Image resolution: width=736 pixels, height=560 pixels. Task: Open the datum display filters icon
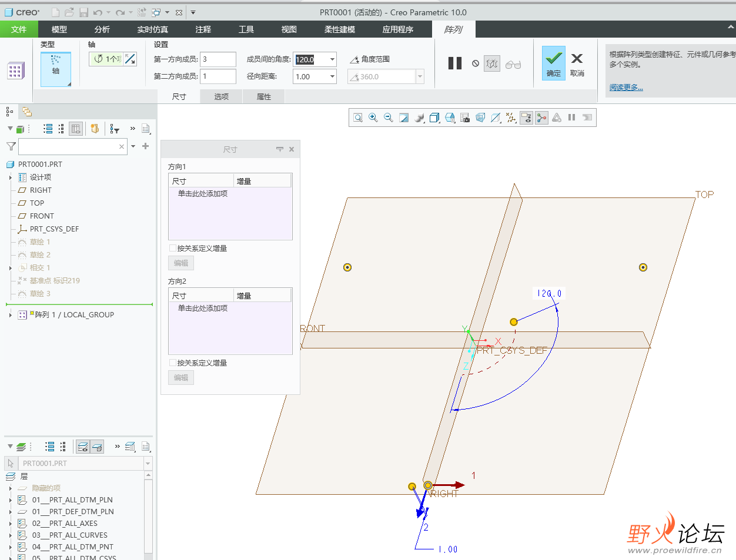pos(511,118)
